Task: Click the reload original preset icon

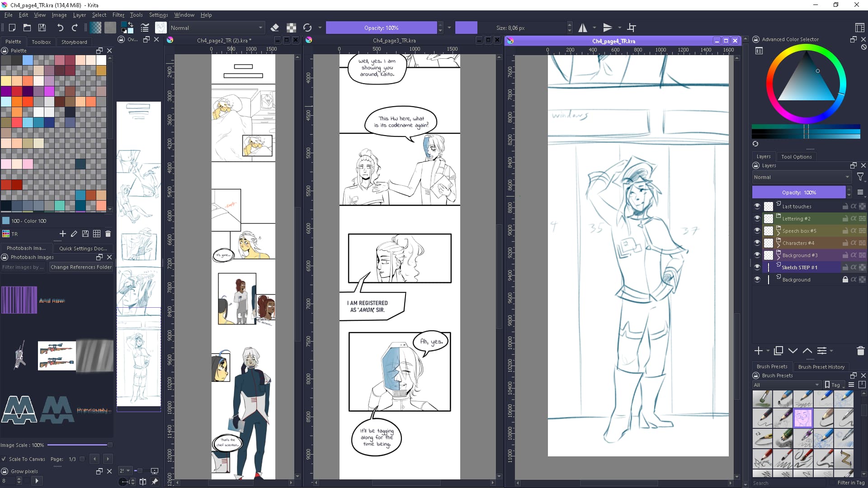Action: click(x=307, y=28)
